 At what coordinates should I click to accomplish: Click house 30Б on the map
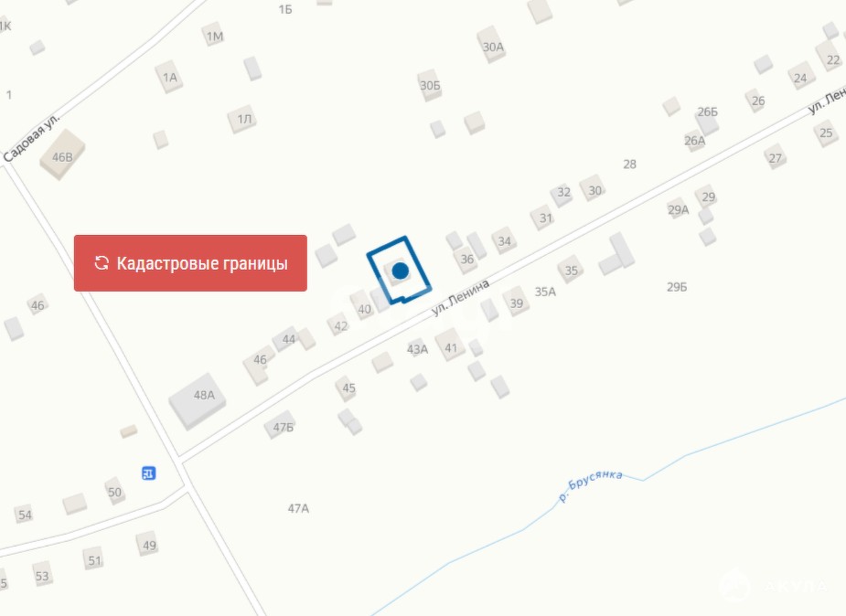[430, 85]
